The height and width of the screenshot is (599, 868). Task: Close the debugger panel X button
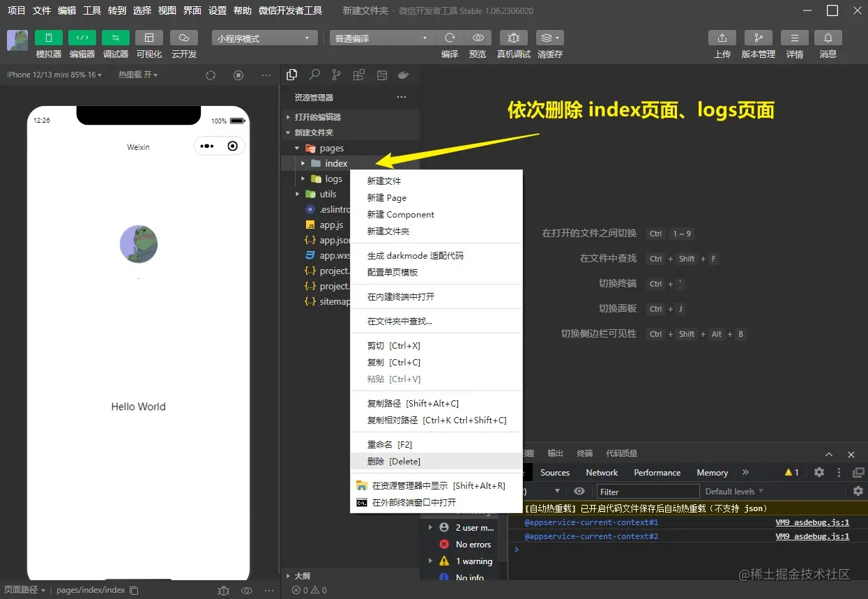851,454
